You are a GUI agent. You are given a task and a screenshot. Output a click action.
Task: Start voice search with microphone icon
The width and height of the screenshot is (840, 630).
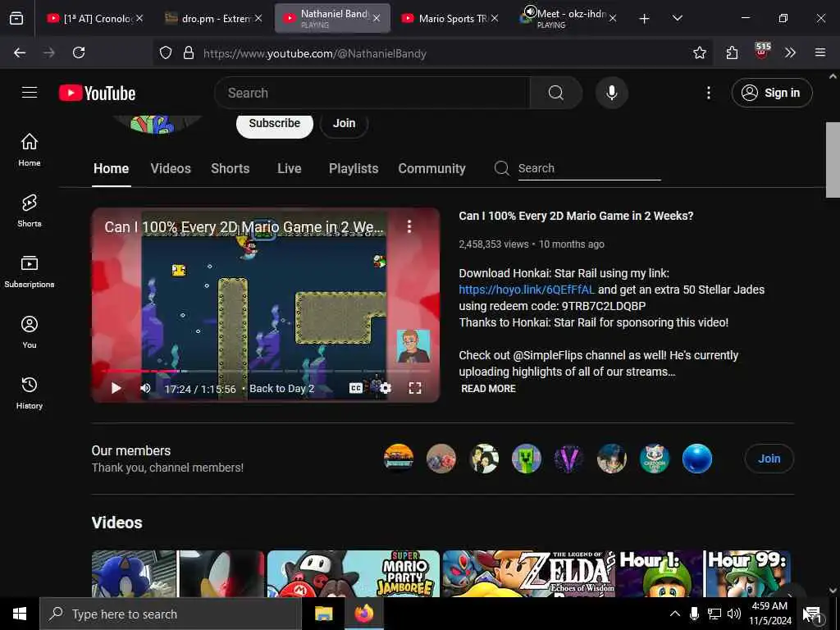tap(611, 93)
